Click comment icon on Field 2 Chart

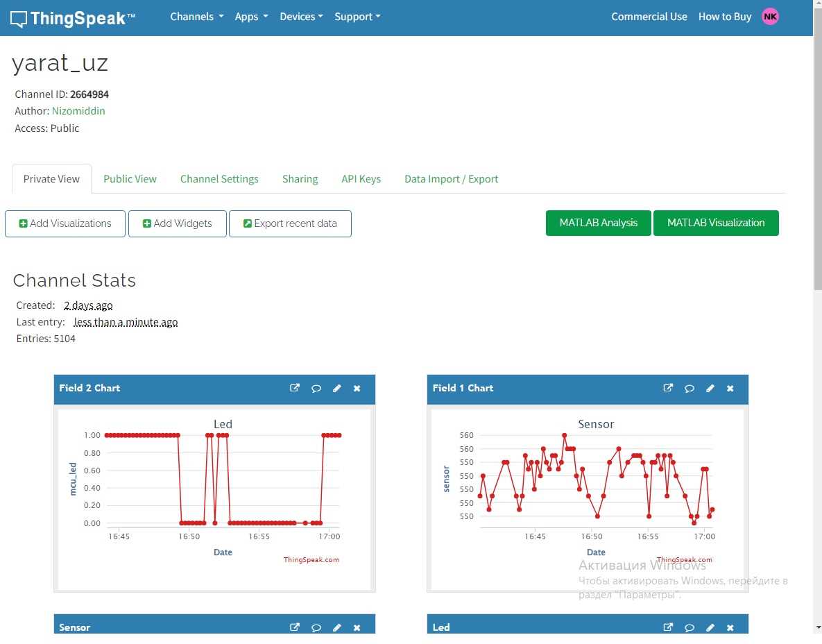point(316,388)
